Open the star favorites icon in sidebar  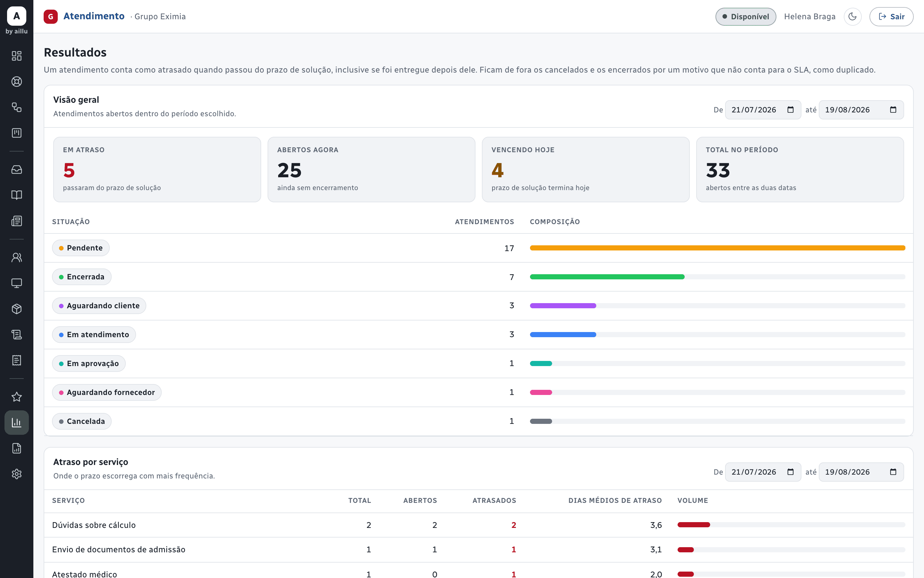pos(16,397)
